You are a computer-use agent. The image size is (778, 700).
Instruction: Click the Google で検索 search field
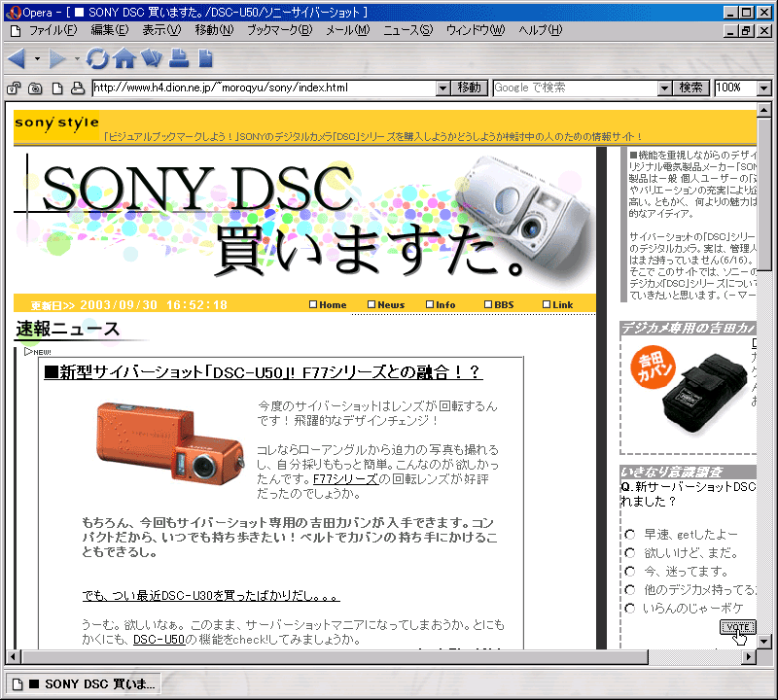click(x=576, y=88)
